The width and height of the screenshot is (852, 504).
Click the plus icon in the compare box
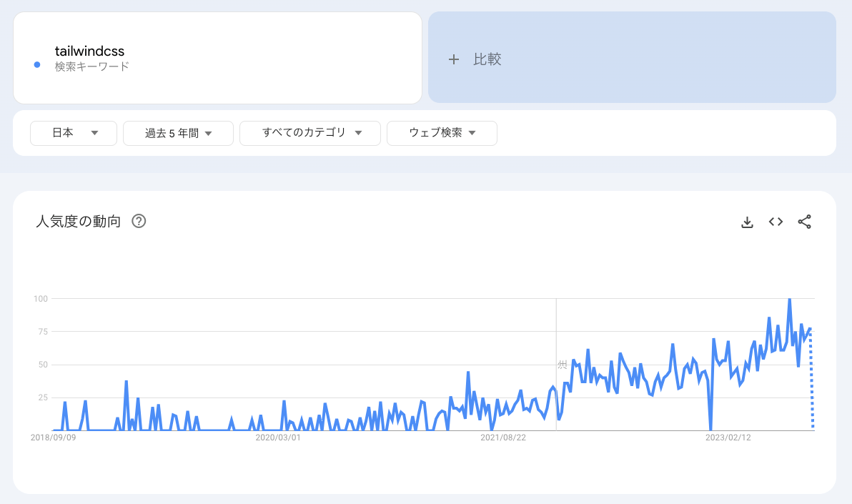tap(454, 59)
